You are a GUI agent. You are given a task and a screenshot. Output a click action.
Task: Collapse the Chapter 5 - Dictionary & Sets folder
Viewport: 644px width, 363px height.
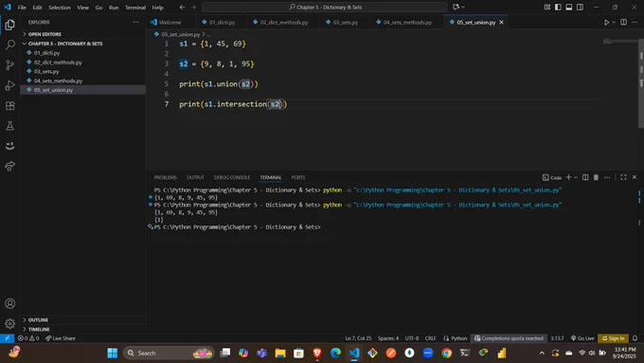click(x=65, y=44)
